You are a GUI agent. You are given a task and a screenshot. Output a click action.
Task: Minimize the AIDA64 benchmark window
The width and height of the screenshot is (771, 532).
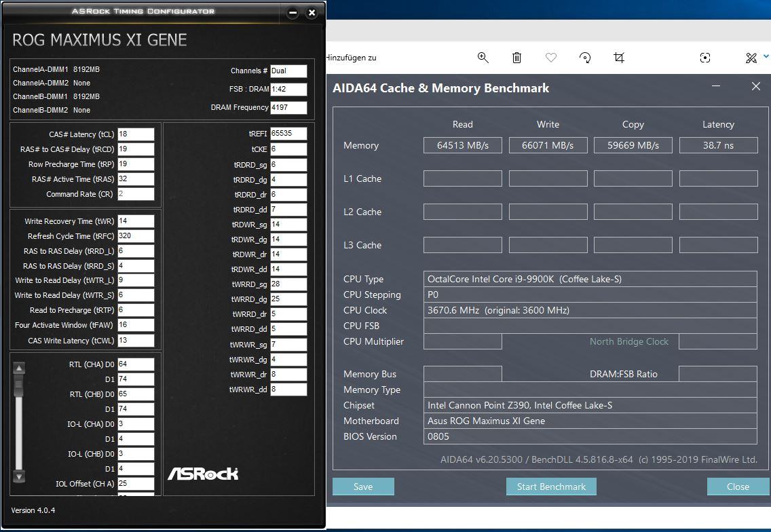(716, 86)
